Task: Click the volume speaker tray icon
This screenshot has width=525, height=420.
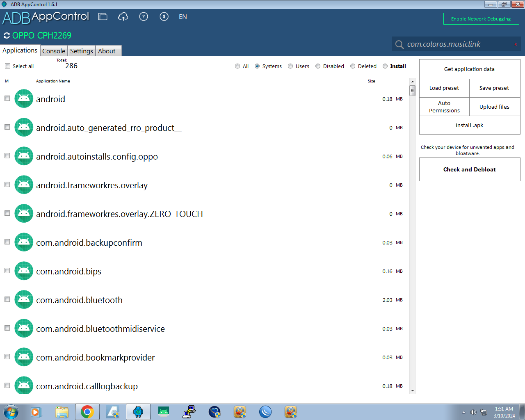Action: pos(473,412)
